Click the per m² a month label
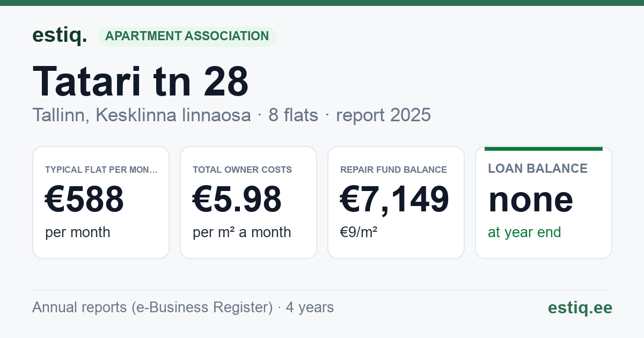644x338 pixels. pyautogui.click(x=242, y=232)
